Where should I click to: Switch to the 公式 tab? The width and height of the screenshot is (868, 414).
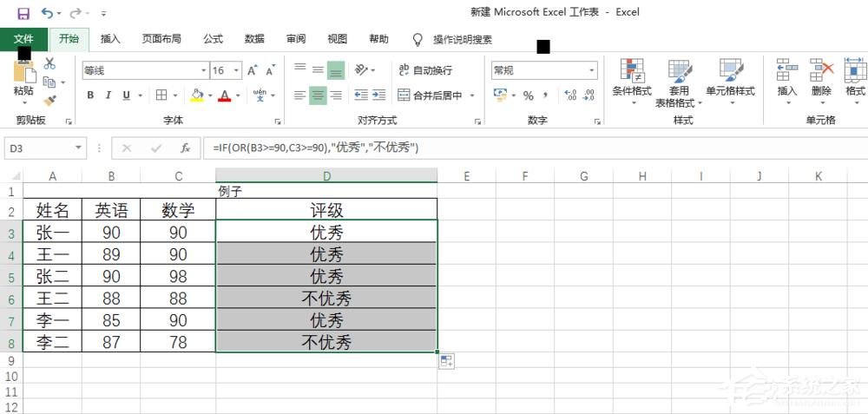coord(214,39)
